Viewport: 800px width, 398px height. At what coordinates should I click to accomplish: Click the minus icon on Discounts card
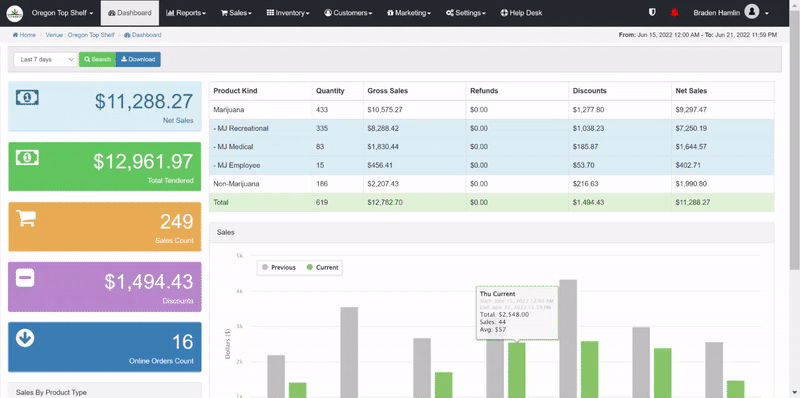(25, 278)
